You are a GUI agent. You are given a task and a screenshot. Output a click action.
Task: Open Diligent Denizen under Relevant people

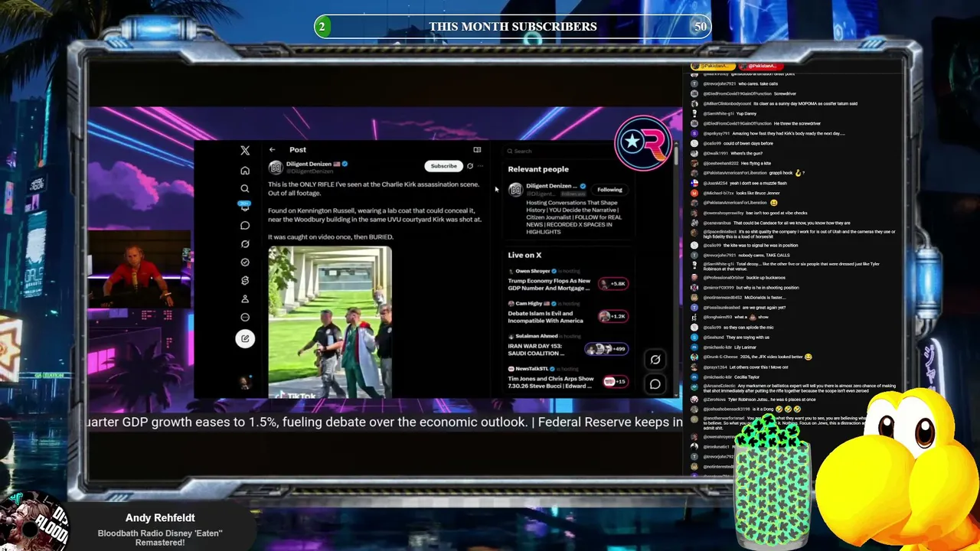point(551,186)
